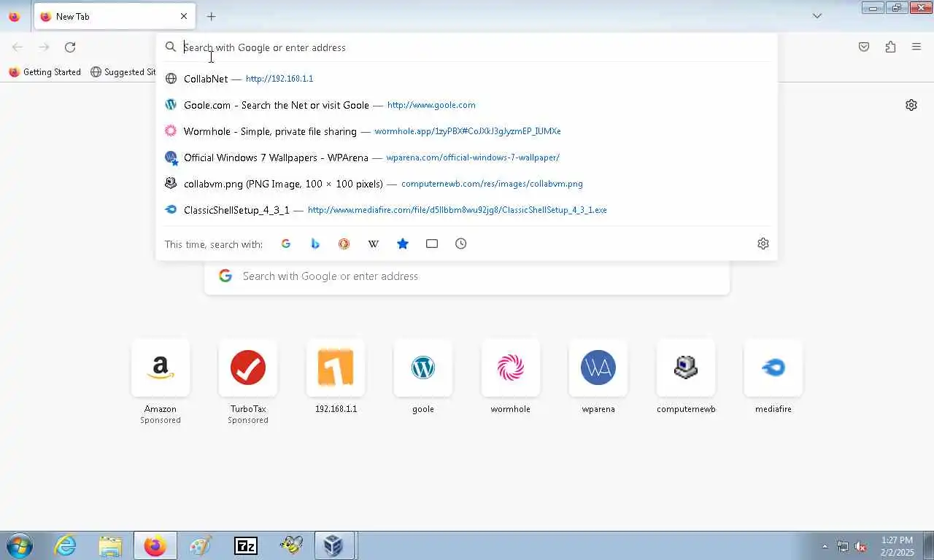
Task: Open the Firefox application menu (hamburger)
Action: click(916, 47)
